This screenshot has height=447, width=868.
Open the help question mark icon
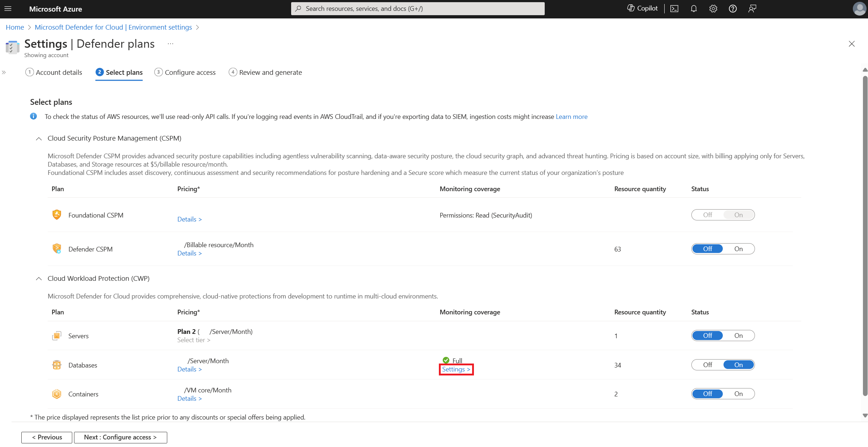click(x=733, y=9)
